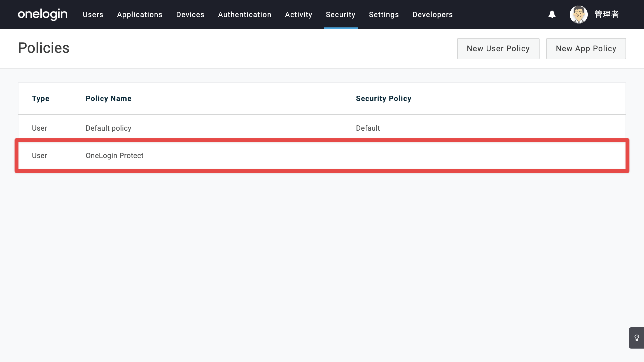The image size is (644, 362).
Task: Open the Applications menu
Action: click(x=140, y=15)
